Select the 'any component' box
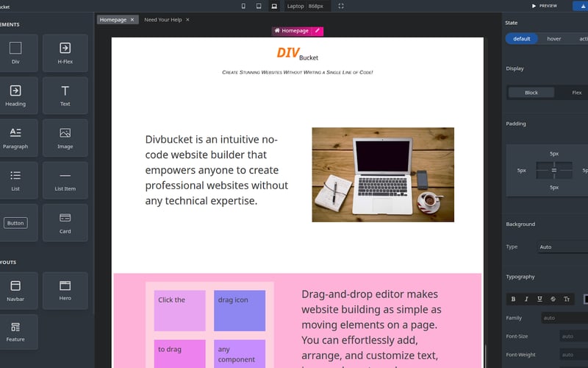The image size is (588, 368). click(240, 354)
